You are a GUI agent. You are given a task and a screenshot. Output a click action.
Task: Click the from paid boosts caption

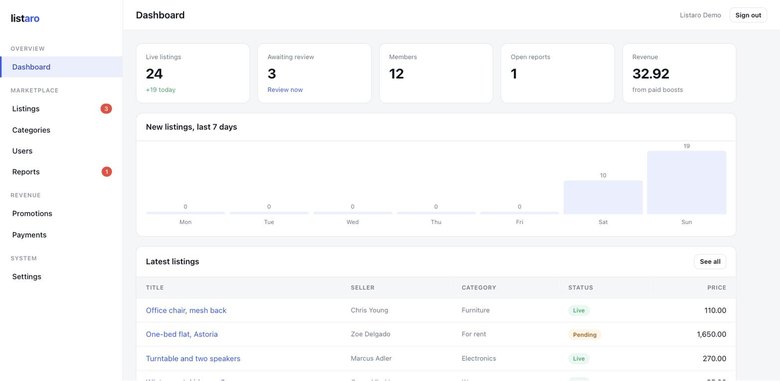[x=658, y=90]
